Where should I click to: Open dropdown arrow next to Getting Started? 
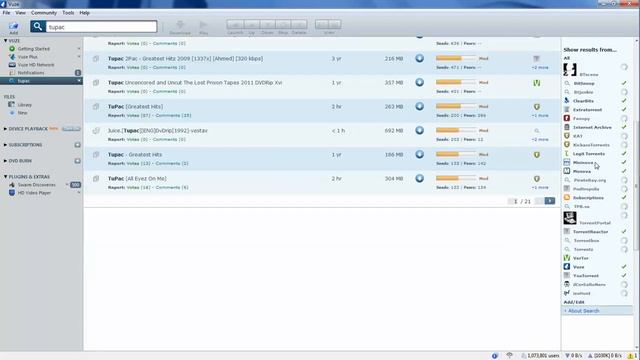coord(79,49)
